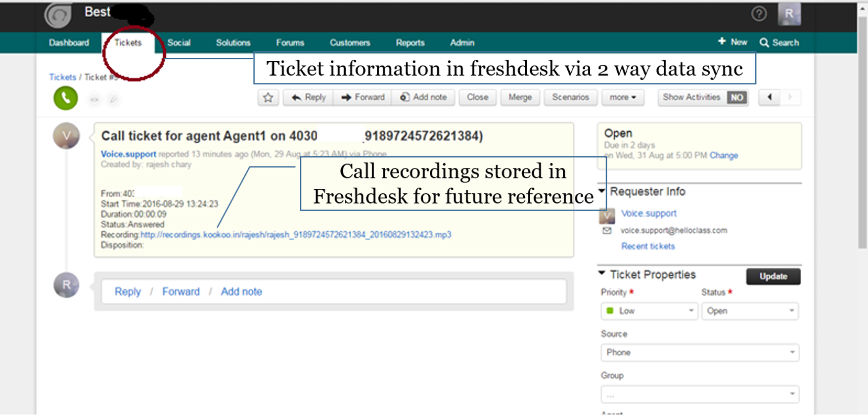This screenshot has height=420, width=868.
Task: Click the Update button
Action: pos(773,276)
